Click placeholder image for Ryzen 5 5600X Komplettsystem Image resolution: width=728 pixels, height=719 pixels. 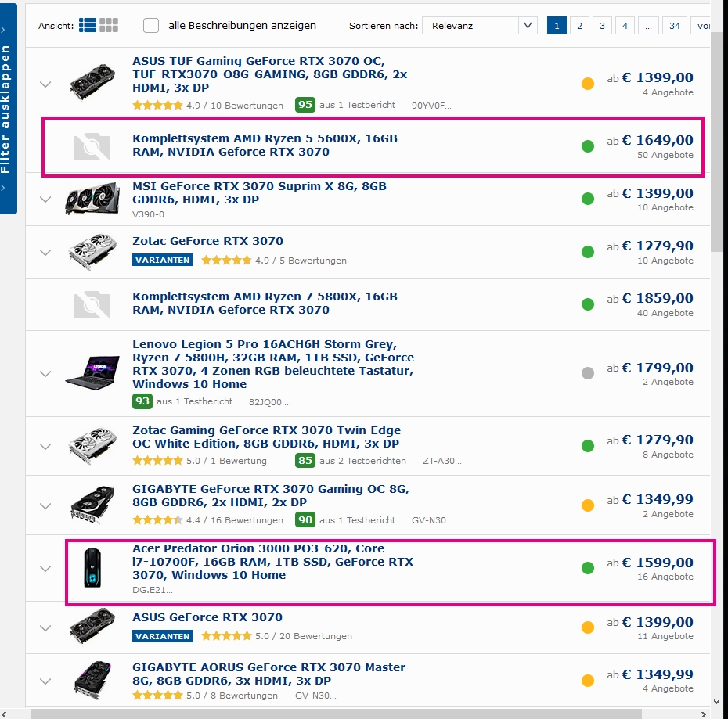point(92,146)
